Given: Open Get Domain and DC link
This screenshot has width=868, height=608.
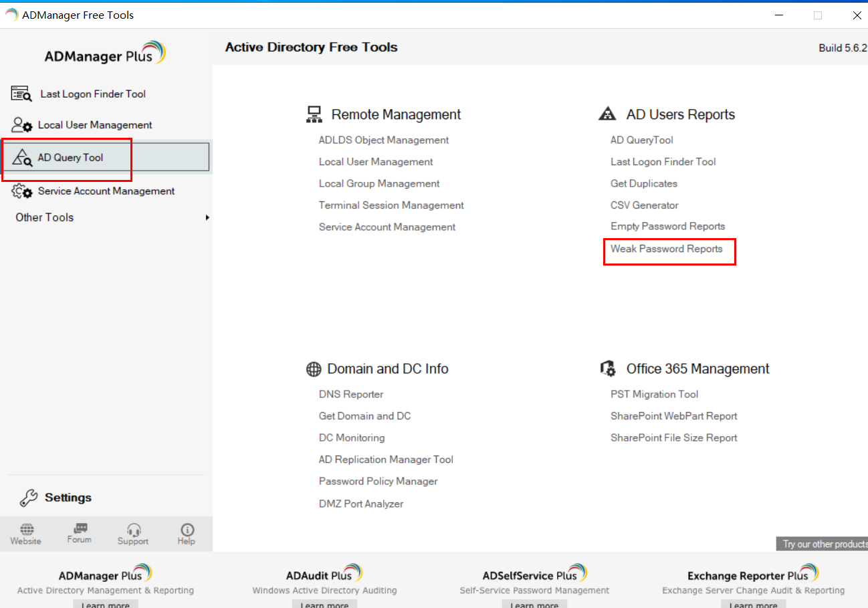Looking at the screenshot, I should coord(365,416).
